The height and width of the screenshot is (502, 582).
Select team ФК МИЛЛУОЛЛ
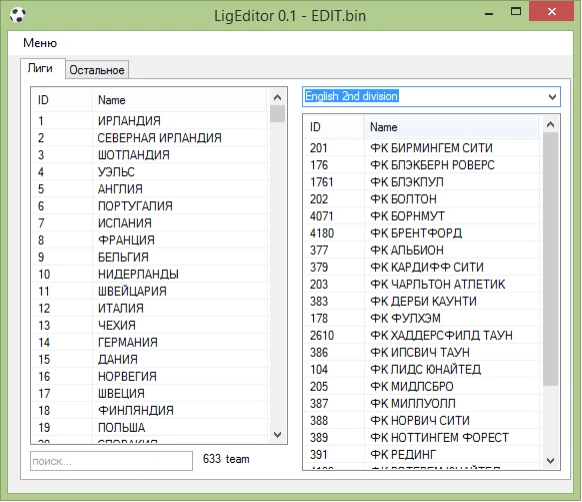pos(422,404)
